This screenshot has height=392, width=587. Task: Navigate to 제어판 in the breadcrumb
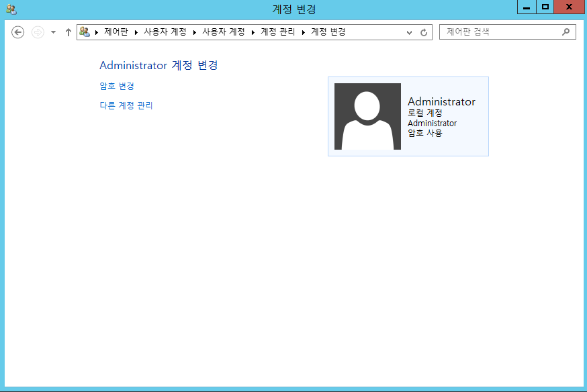(x=116, y=32)
